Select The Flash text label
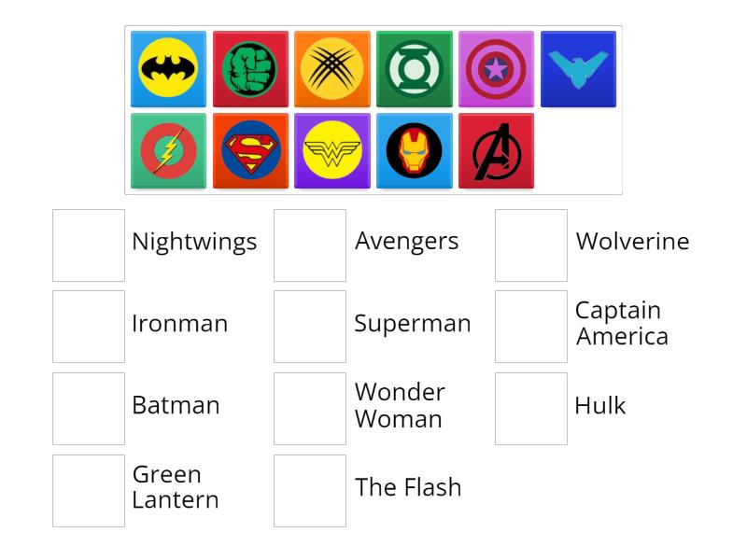This screenshot has width=747, height=560. [x=408, y=487]
